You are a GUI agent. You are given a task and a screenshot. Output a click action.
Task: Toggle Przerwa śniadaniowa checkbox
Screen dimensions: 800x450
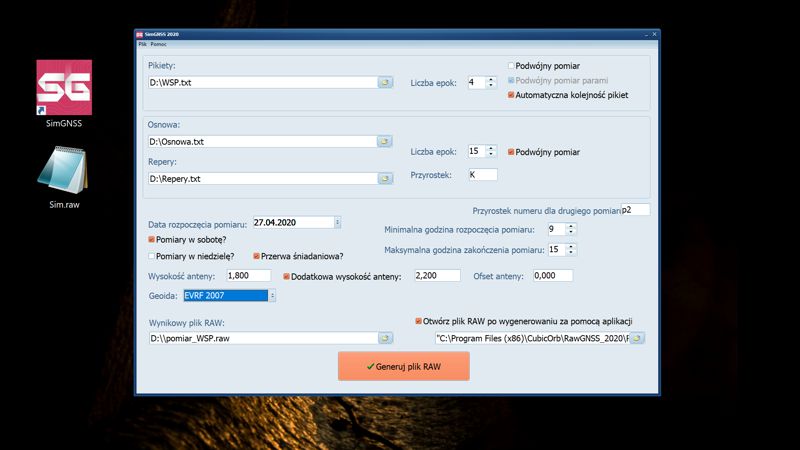click(256, 256)
